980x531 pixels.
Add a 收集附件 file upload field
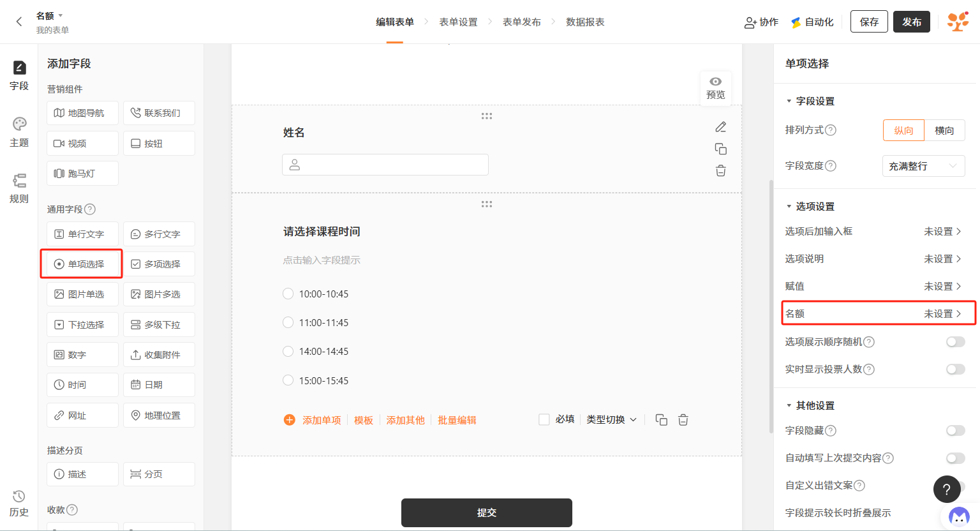[159, 355]
